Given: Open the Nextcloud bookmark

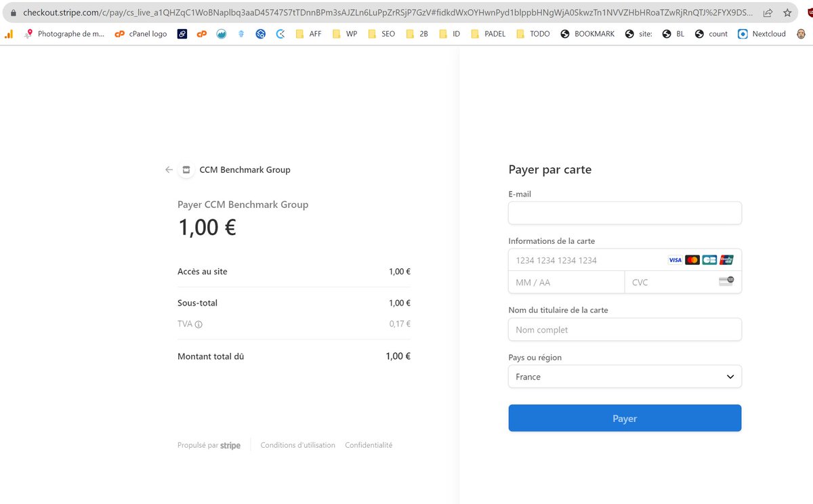Looking at the screenshot, I should pyautogui.click(x=762, y=34).
